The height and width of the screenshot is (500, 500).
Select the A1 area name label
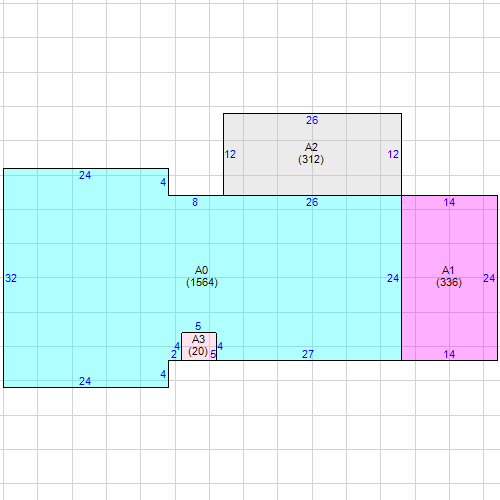[448, 270]
